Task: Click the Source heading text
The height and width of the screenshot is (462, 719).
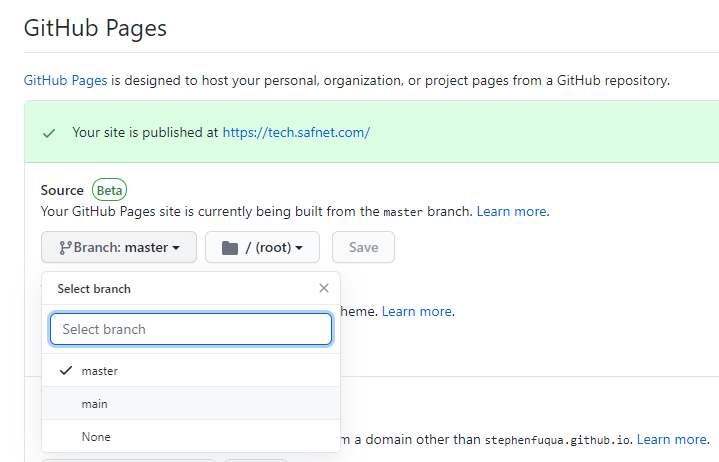Action: tap(62, 190)
